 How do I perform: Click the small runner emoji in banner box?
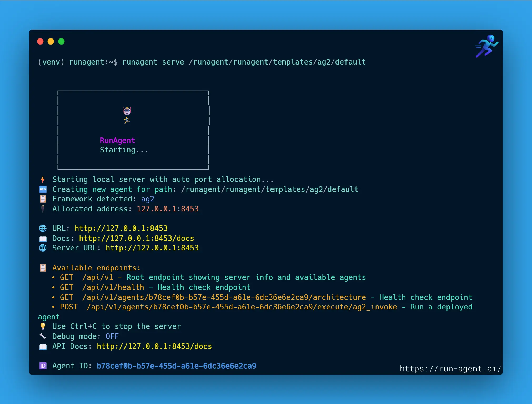(127, 120)
